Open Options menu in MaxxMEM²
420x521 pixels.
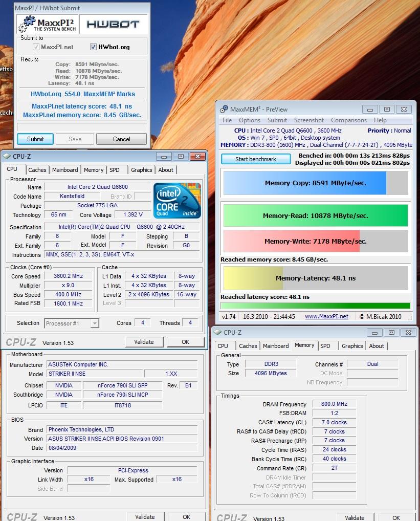point(250,120)
